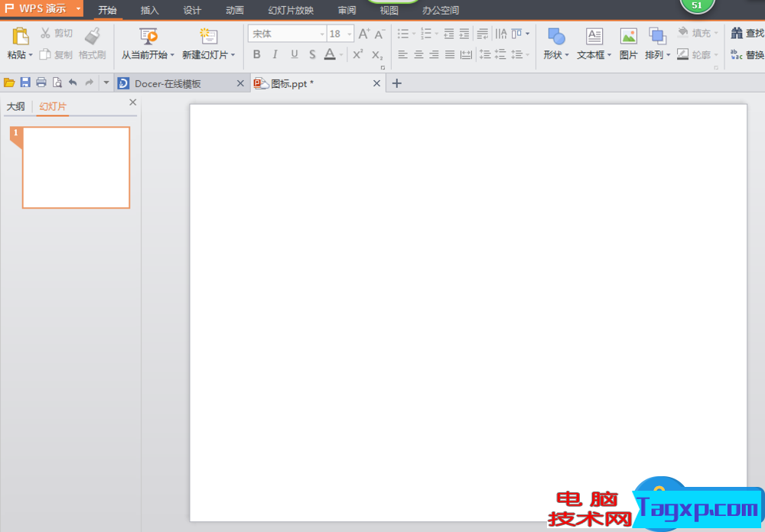Click the Save icon in quick access toolbar
The image size is (765, 532).
coord(25,83)
